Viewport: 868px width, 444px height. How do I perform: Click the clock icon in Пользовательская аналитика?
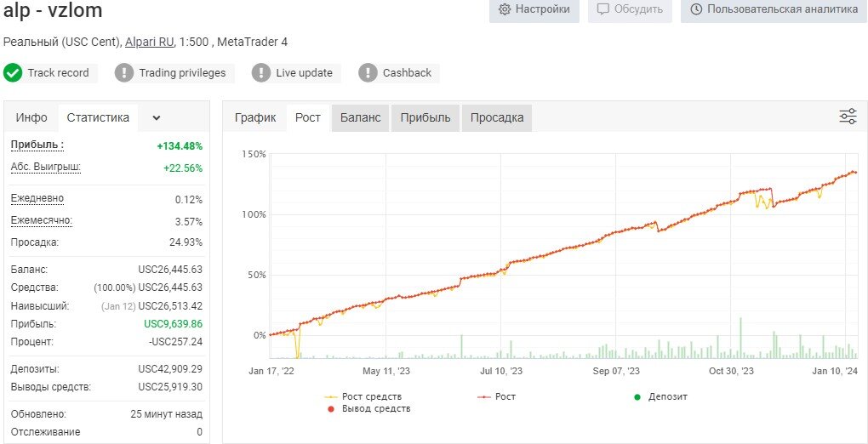click(x=696, y=9)
